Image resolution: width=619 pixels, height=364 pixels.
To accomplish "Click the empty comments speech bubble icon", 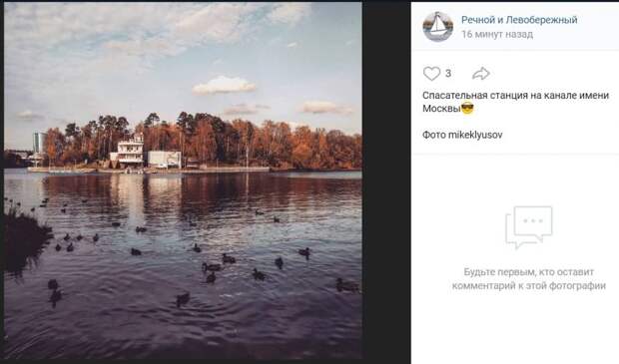I will click(528, 226).
